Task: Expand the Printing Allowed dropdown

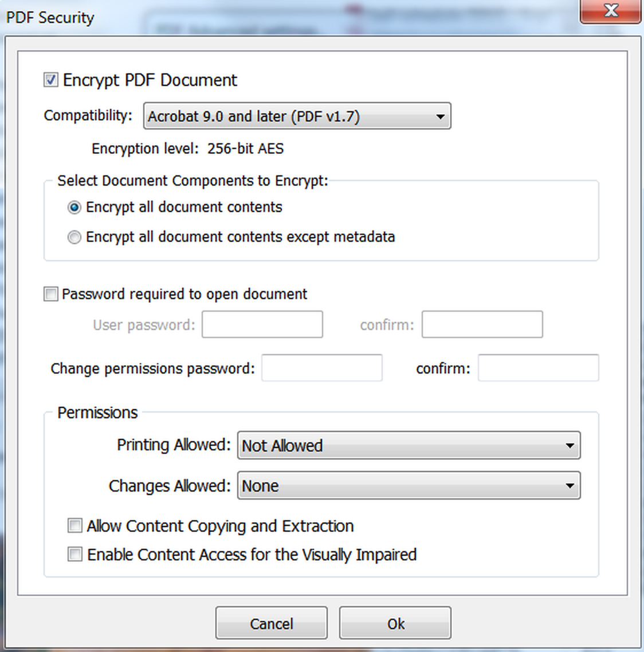Action: click(409, 445)
